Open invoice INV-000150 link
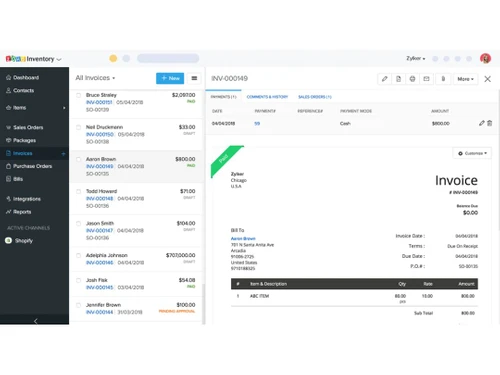The image size is (500, 375). pos(100,134)
